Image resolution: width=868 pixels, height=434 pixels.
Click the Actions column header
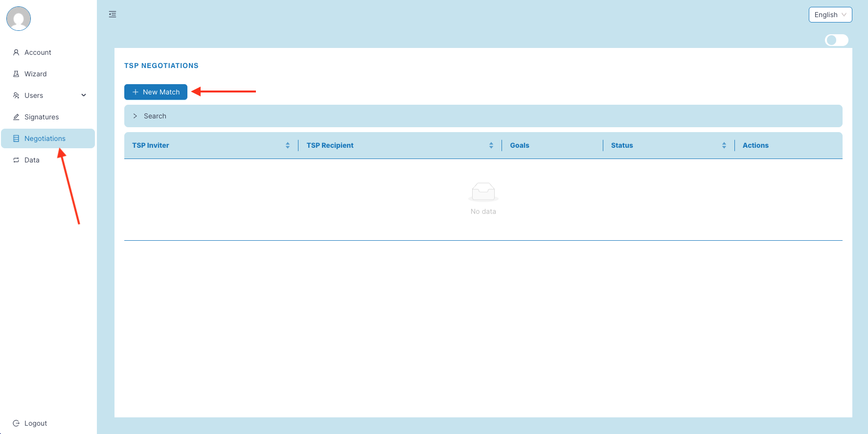[789, 145]
